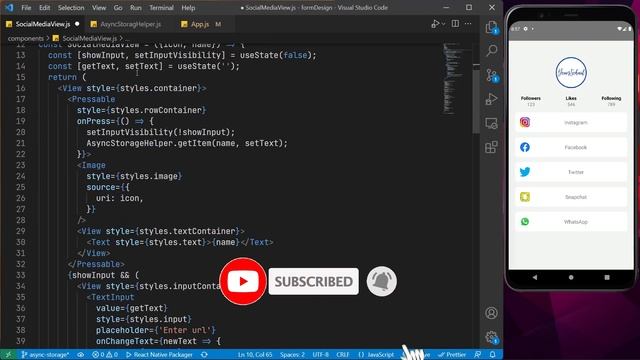The image size is (640, 360).
Task: Tap the profile logo circle in the emulator
Action: click(571, 73)
